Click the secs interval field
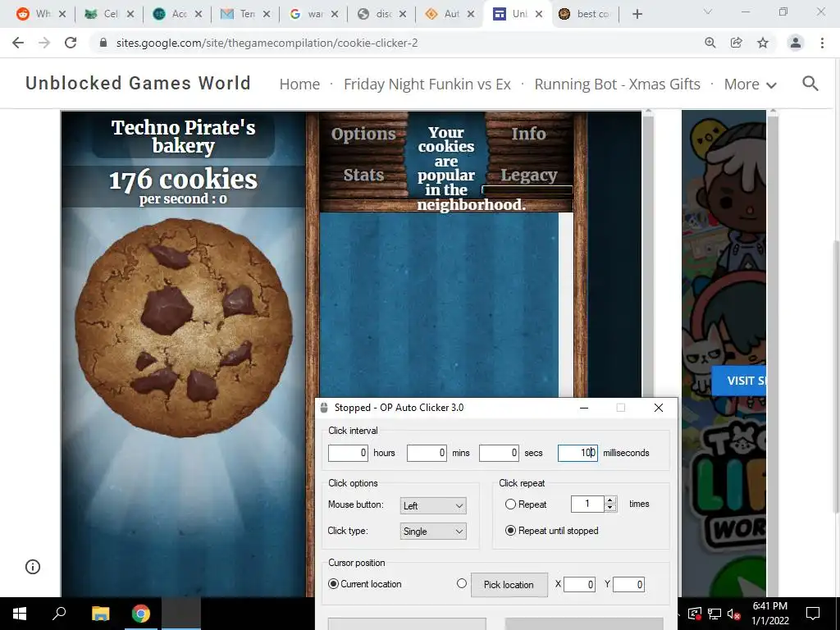The width and height of the screenshot is (840, 630). (x=499, y=453)
